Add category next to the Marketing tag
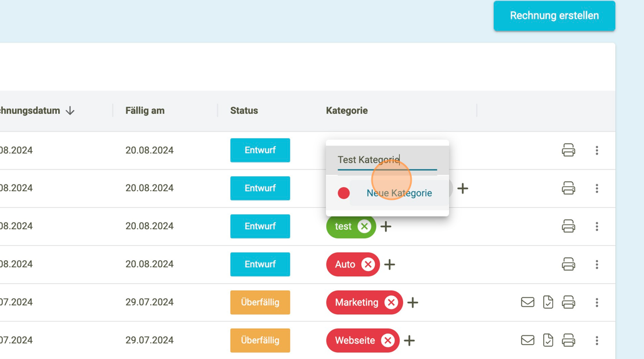 coord(413,302)
